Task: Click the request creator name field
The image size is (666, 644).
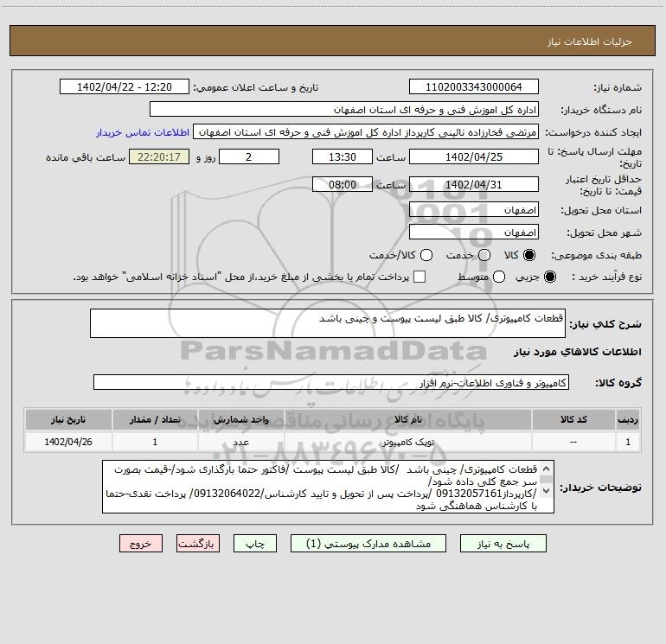Action: tap(366, 131)
